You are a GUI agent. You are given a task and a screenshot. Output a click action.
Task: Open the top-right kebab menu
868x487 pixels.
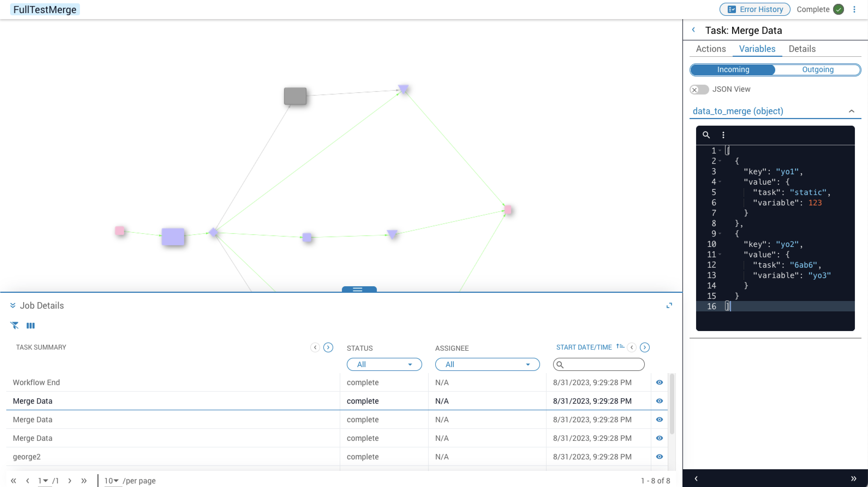[x=854, y=10]
